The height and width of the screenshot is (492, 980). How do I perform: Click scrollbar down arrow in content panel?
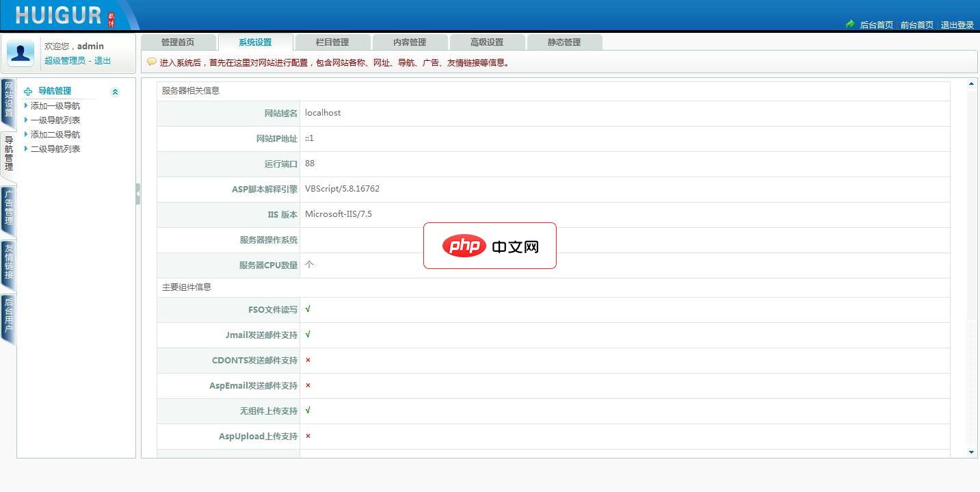tap(971, 452)
